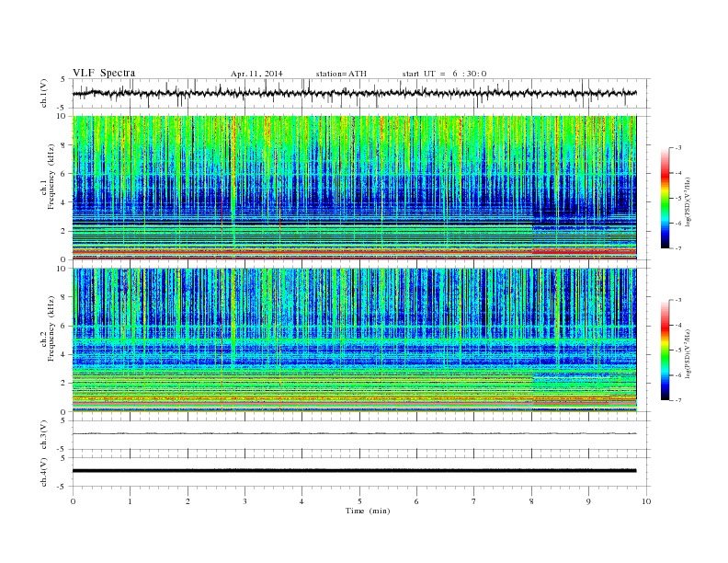Screen dimensions: 728x563
Task: Click the 'ch.4(V)' axis label
Action: [44, 472]
